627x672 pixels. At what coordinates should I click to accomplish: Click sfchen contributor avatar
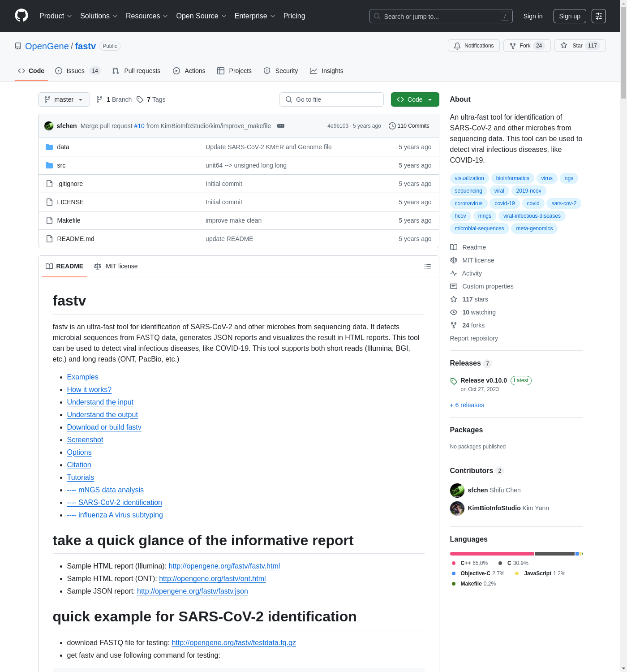[x=457, y=490]
